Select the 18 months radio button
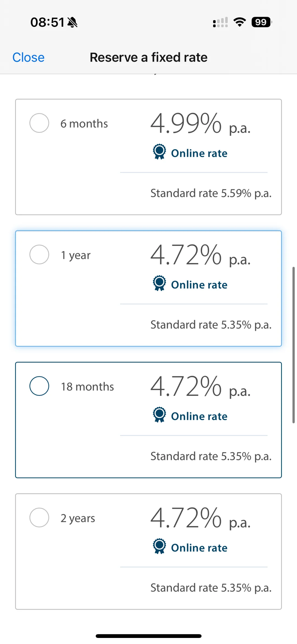This screenshot has width=297, height=644. tap(39, 386)
